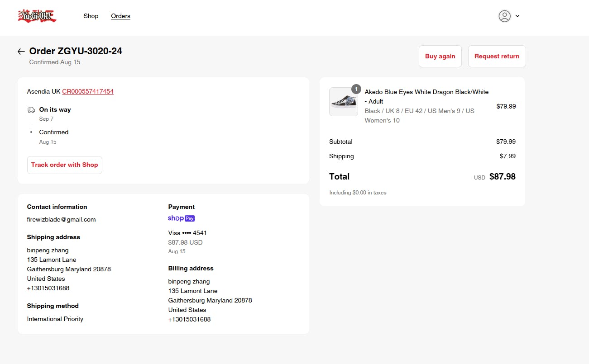Viewport: 589px width, 364px height.
Task: Click the quantity badge on the product image
Action: tap(356, 89)
